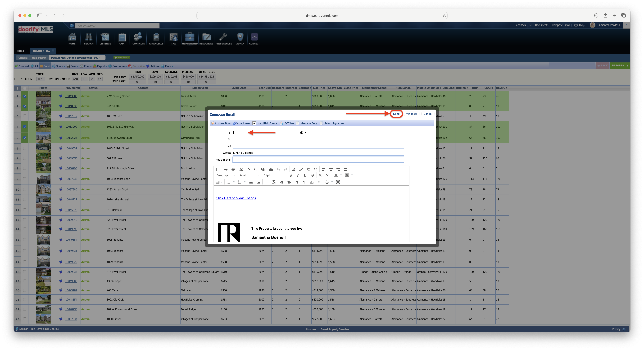Uncheck the listing 944 S Fifth checkbox
The height and width of the screenshot is (350, 644).
click(x=25, y=106)
